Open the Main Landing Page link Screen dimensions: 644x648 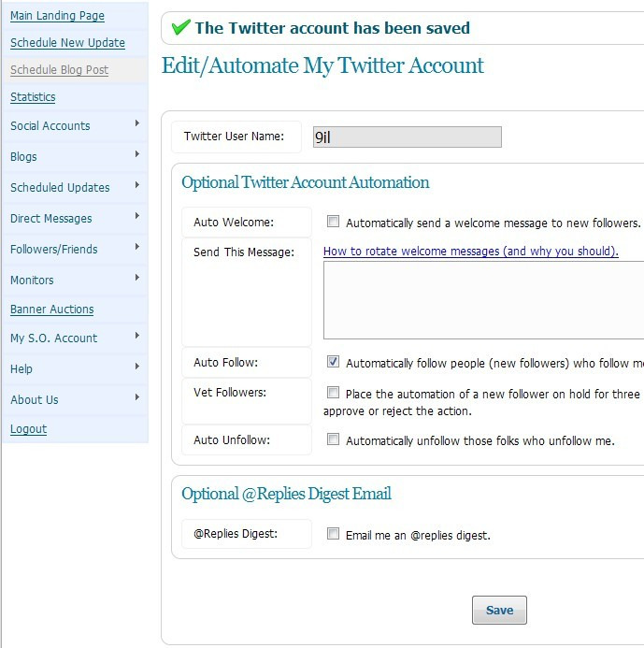57,16
